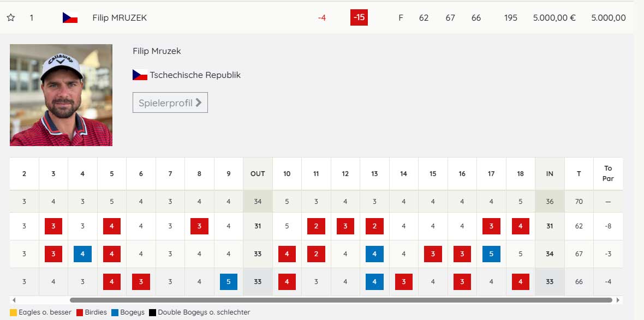Click the prize money 5.000,00 € value
644x320 pixels.
click(554, 17)
